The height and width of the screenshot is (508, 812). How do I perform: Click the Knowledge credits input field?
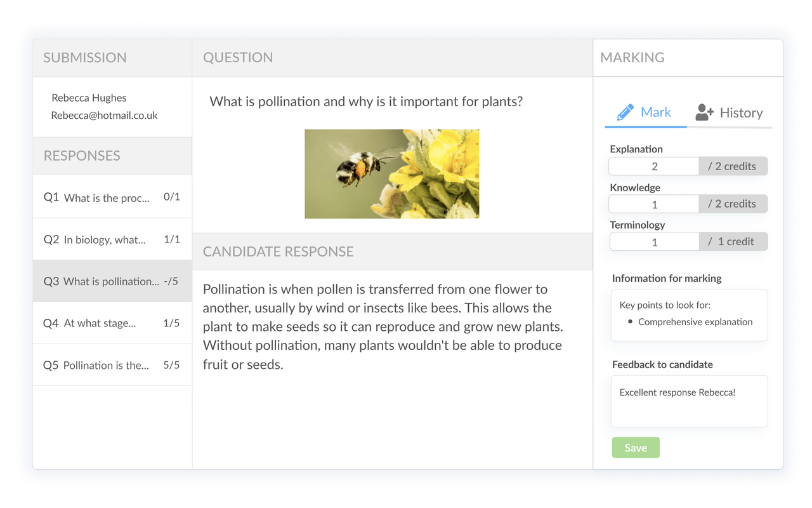pyautogui.click(x=654, y=204)
